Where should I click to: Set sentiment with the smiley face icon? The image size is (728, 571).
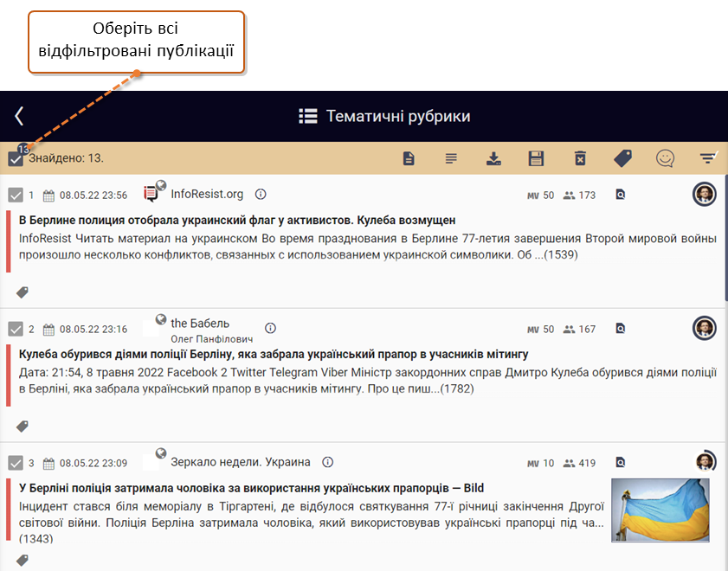665,158
